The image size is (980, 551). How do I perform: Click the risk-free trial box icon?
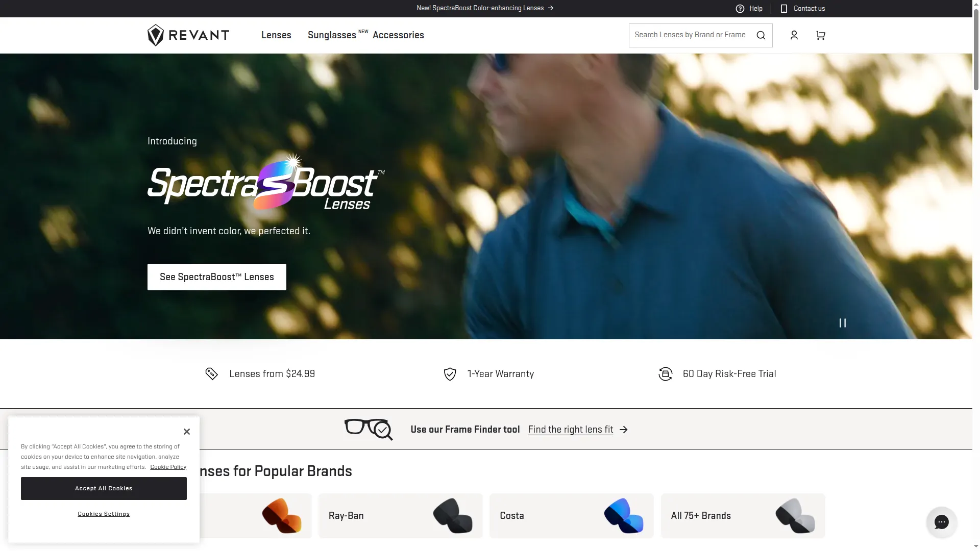[666, 374]
